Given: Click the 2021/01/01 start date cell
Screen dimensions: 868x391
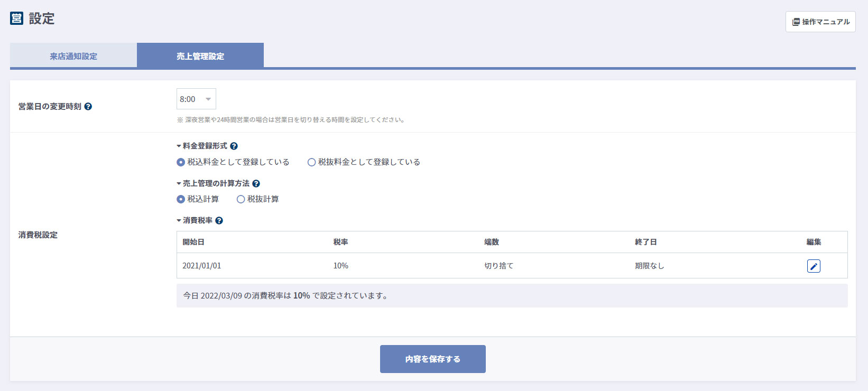Looking at the screenshot, I should point(202,266).
